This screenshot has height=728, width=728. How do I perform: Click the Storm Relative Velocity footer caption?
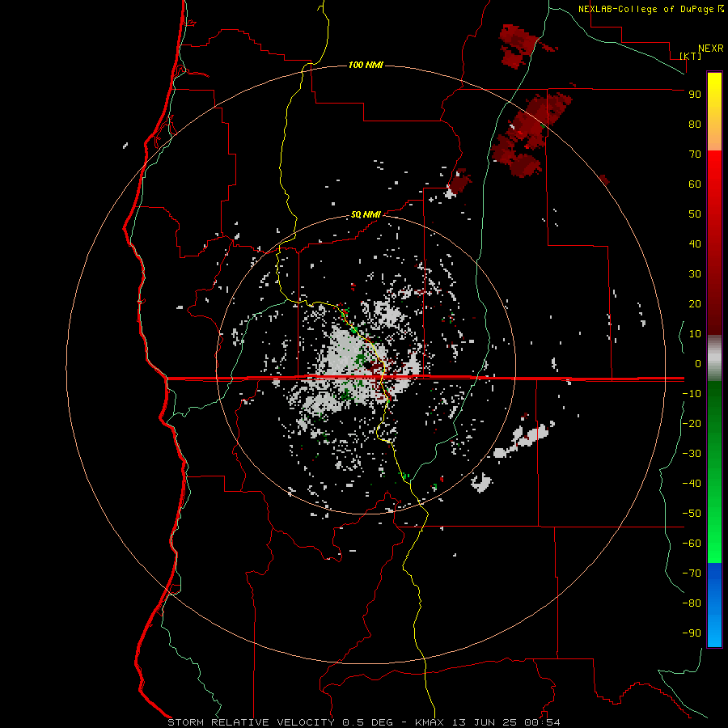point(363,722)
